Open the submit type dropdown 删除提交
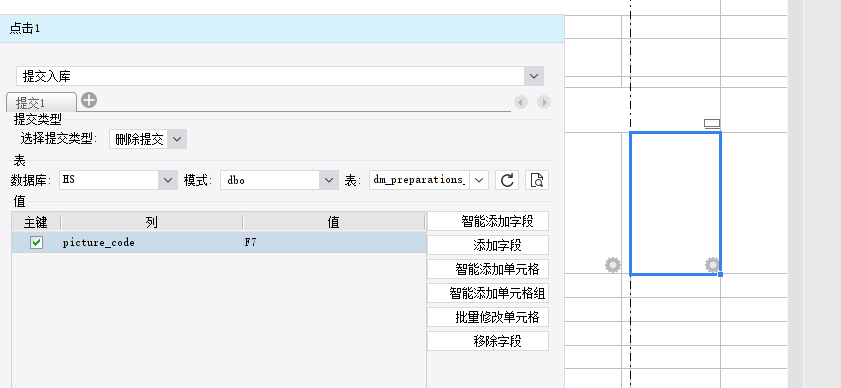This screenshot has width=841, height=388. tap(177, 140)
